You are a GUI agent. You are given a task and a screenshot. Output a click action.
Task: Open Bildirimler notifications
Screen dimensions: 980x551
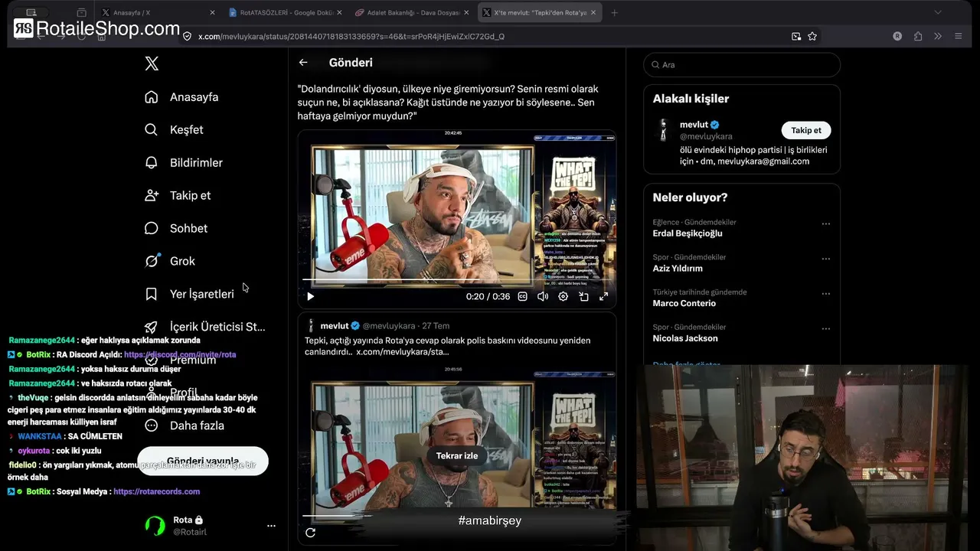click(184, 163)
